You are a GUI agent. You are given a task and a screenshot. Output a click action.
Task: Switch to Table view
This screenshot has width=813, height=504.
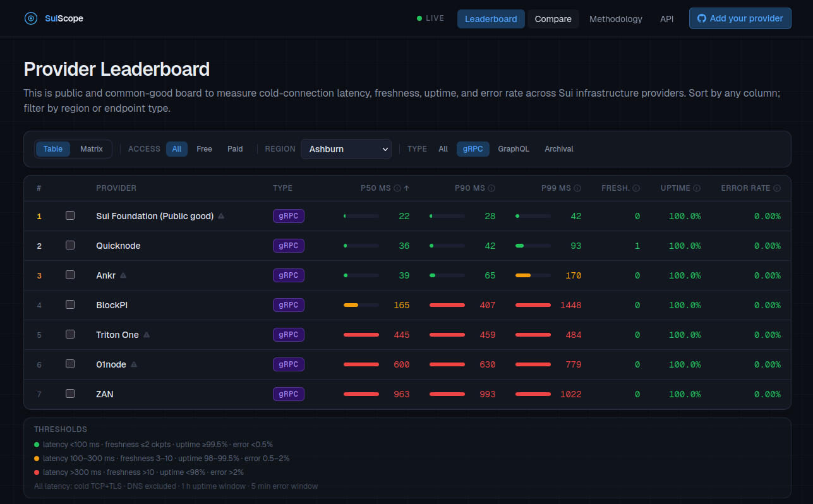[x=53, y=149]
